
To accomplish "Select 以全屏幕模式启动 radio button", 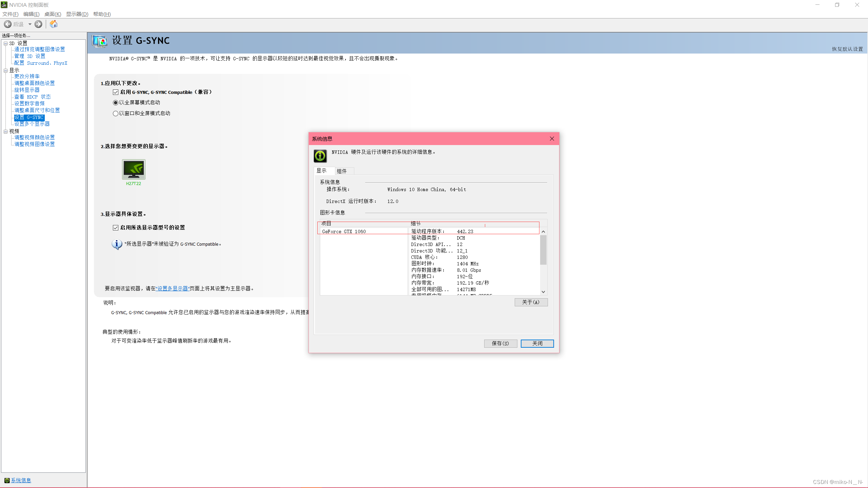I will point(116,103).
